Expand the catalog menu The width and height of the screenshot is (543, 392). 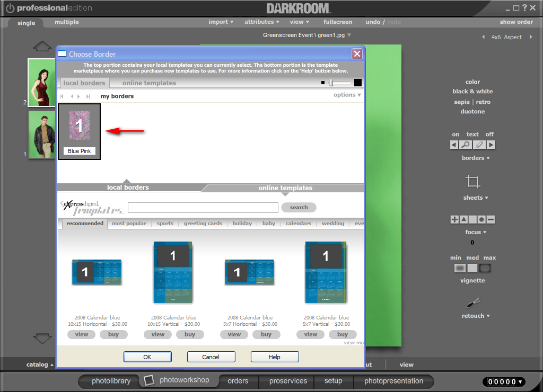(x=40, y=364)
